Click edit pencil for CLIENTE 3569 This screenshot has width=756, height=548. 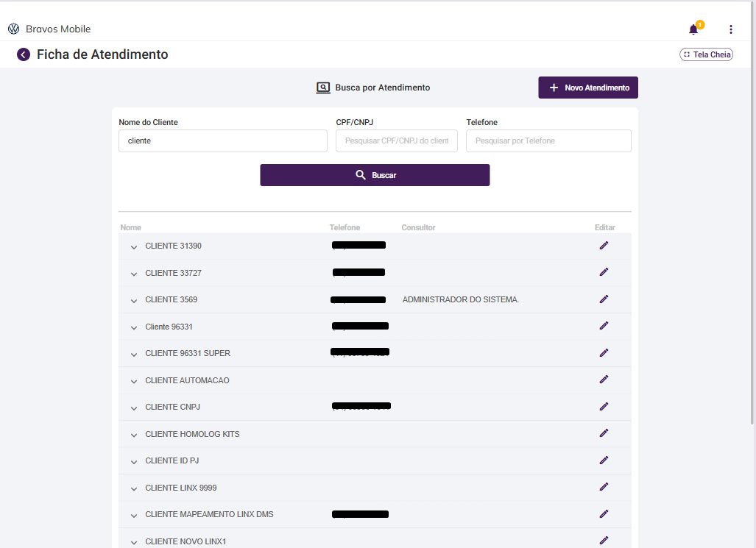(x=604, y=299)
